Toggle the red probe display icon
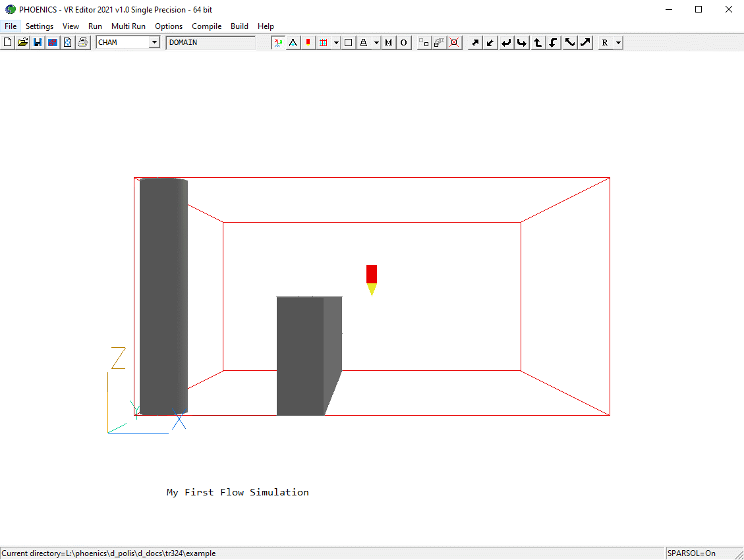 click(x=308, y=43)
